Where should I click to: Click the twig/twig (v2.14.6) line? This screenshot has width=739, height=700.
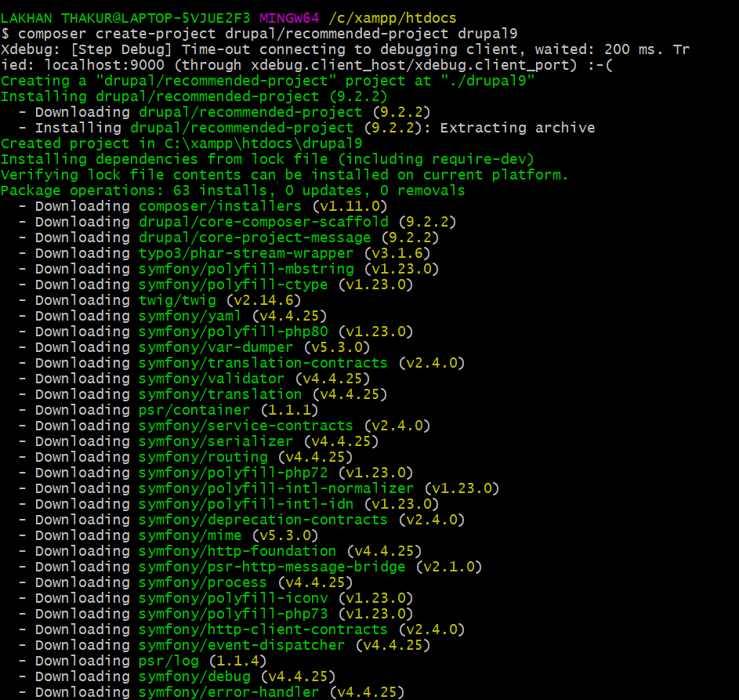160,300
